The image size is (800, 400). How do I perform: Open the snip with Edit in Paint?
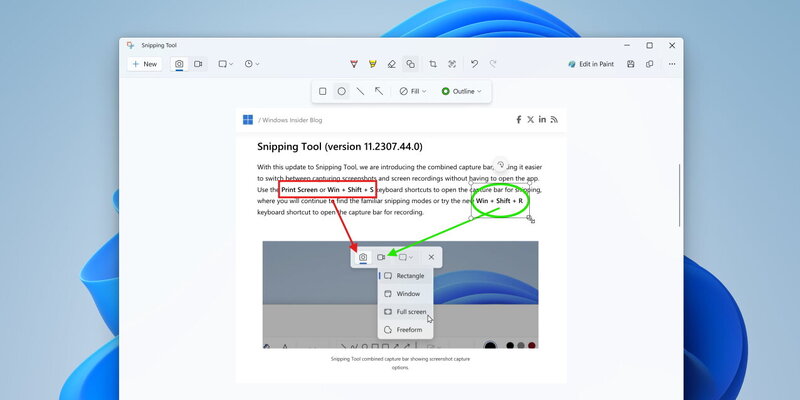pyautogui.click(x=591, y=64)
